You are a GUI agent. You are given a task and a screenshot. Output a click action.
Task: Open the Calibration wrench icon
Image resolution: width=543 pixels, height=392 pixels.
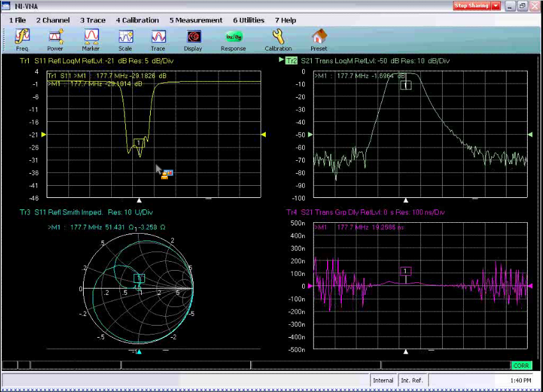[x=278, y=40]
